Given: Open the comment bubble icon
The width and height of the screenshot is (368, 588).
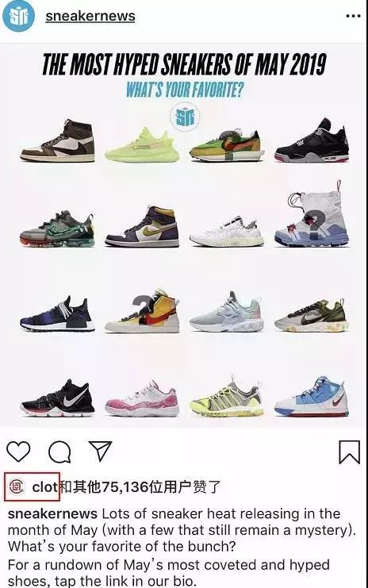Looking at the screenshot, I should pos(60,452).
